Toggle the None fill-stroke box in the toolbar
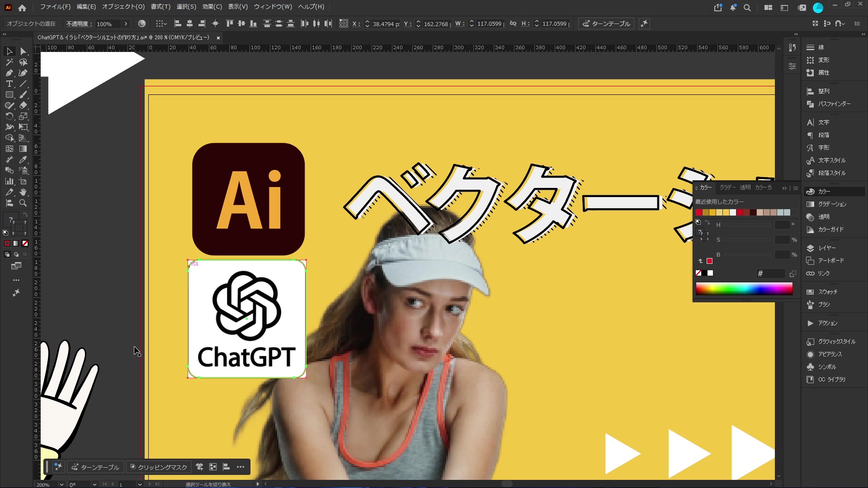Screen dimensions: 868x488 coord(25,244)
